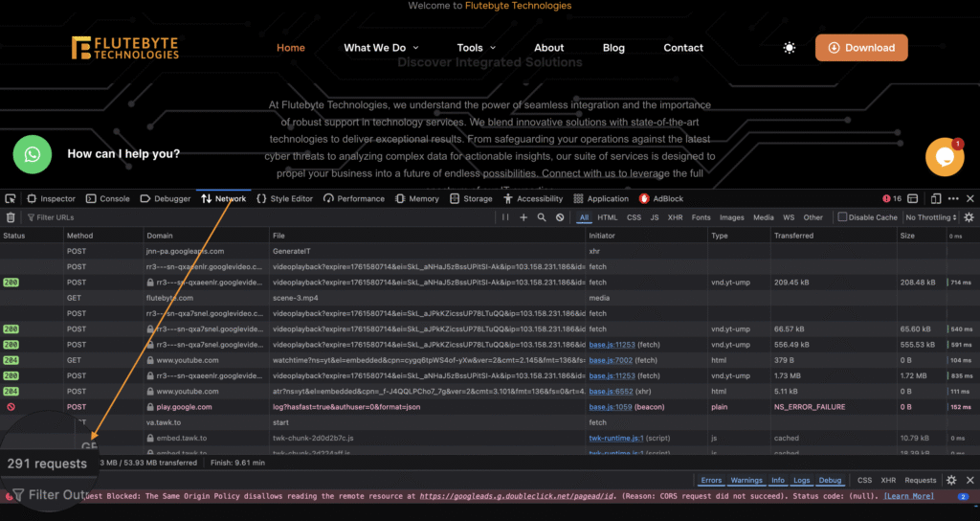Open Network settings gear icon
The image size is (980, 521).
[x=969, y=217]
